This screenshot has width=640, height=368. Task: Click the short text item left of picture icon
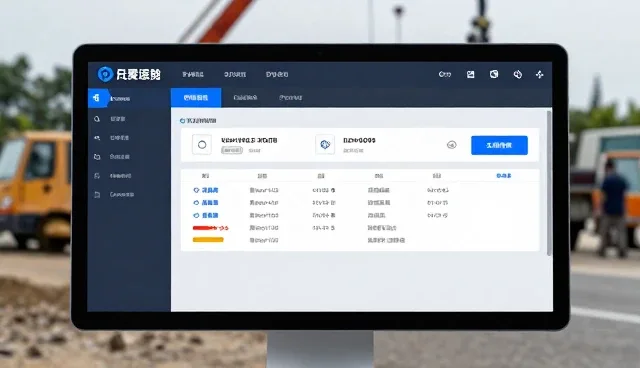(445, 74)
